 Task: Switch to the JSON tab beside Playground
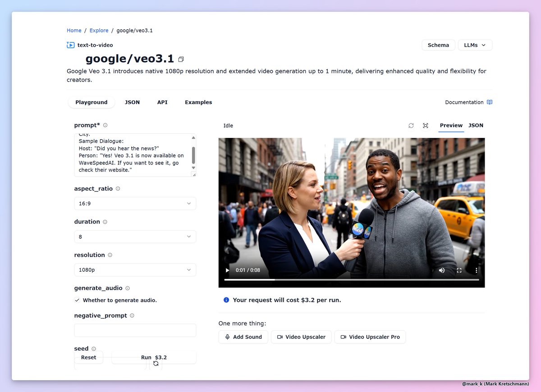[x=132, y=102]
